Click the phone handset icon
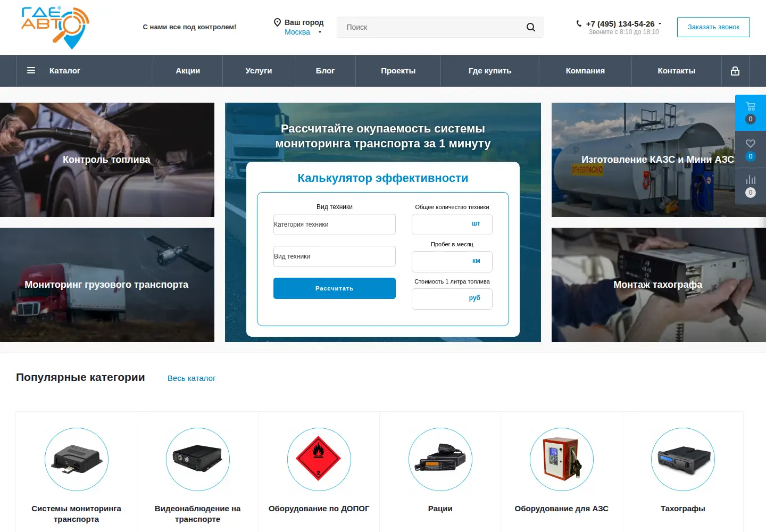This screenshot has width=766, height=532. click(x=579, y=23)
